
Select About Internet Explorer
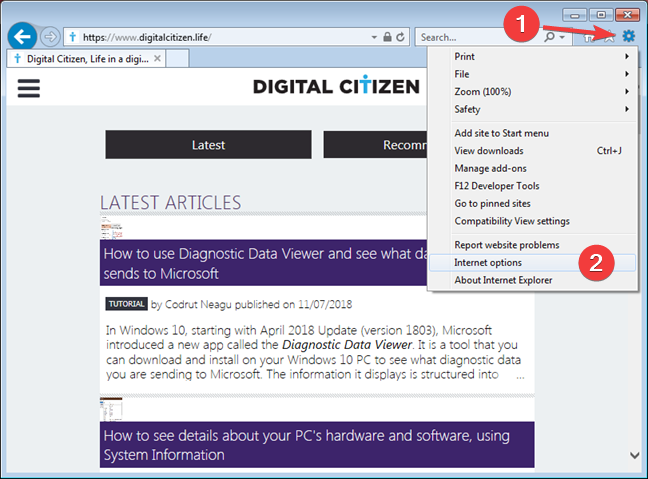[x=533, y=280]
